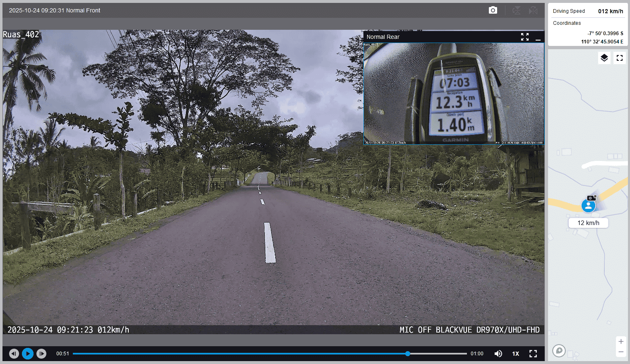Step forward to the next frame
630x364 pixels.
point(41,354)
